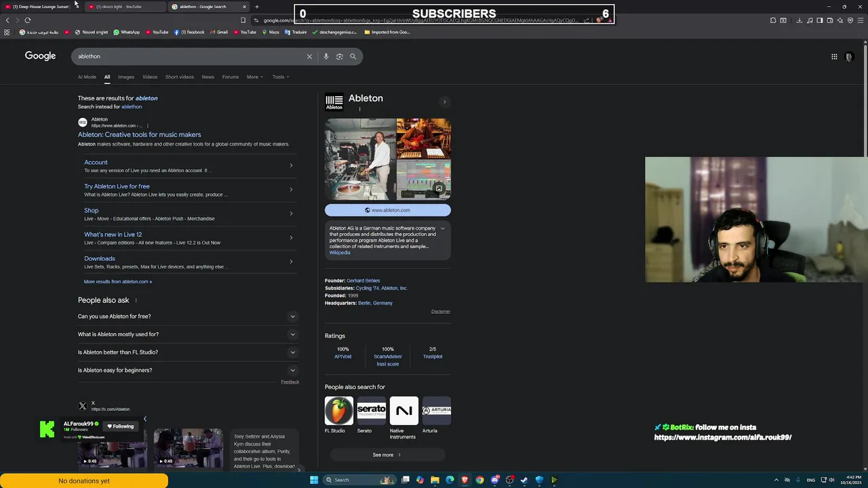Open the Downloads sitelink

99,259
